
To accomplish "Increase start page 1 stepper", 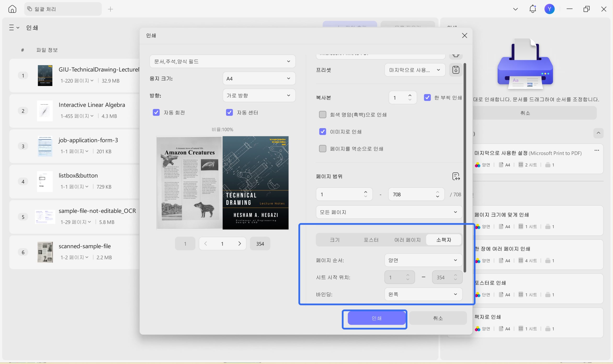I will tap(366, 192).
